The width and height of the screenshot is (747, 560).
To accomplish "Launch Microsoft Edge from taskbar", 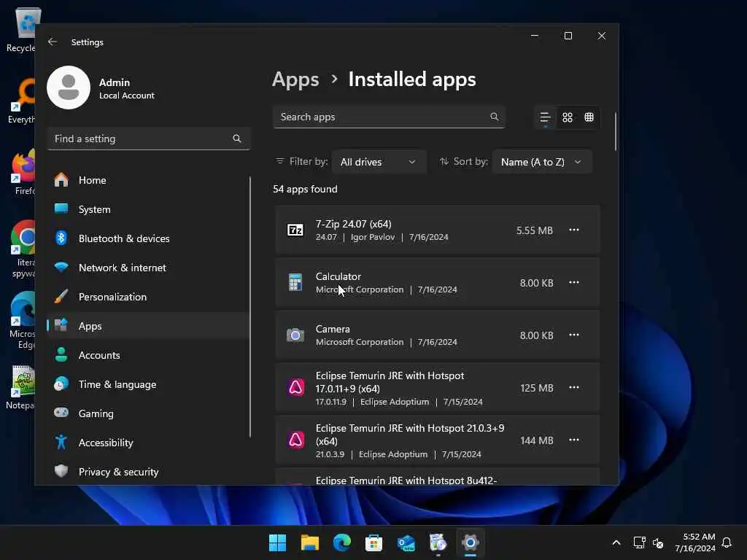I will [341, 542].
